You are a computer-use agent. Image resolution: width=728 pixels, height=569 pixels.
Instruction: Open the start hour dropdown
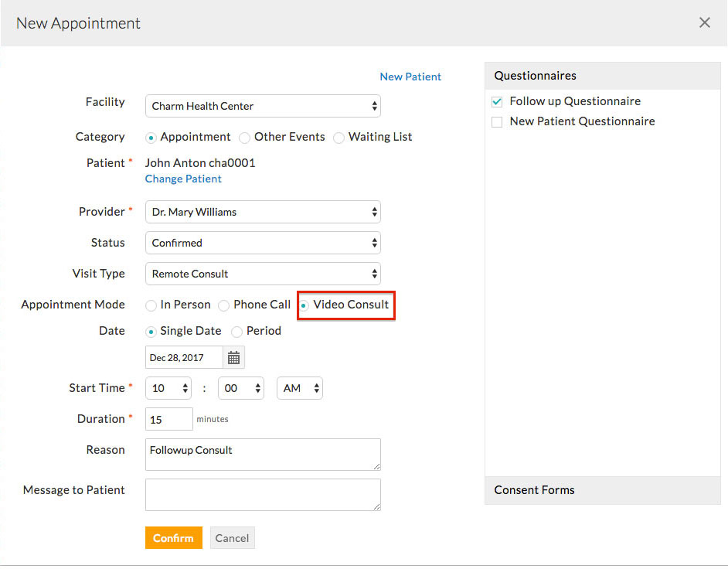[x=168, y=388]
